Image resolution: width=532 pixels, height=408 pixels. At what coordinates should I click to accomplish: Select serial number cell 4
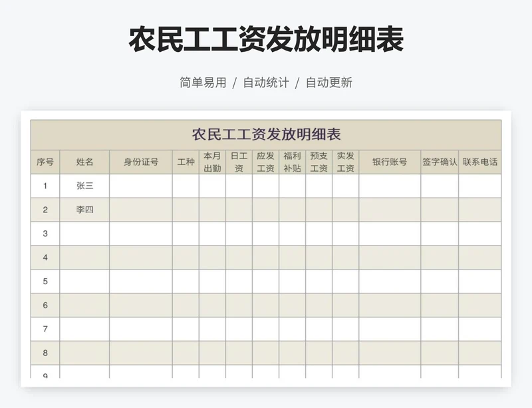point(45,258)
